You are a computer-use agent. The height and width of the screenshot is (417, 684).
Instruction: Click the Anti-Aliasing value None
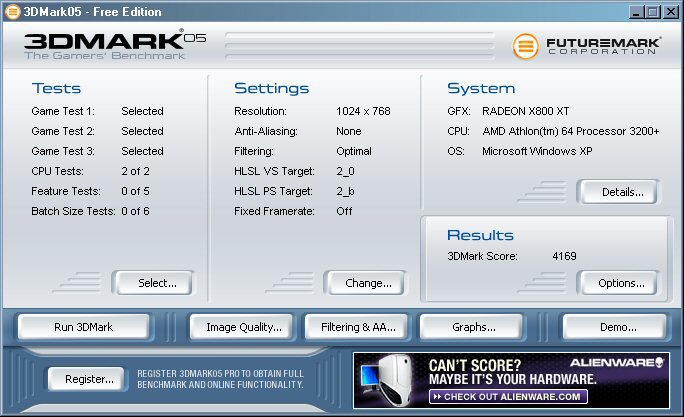(349, 131)
